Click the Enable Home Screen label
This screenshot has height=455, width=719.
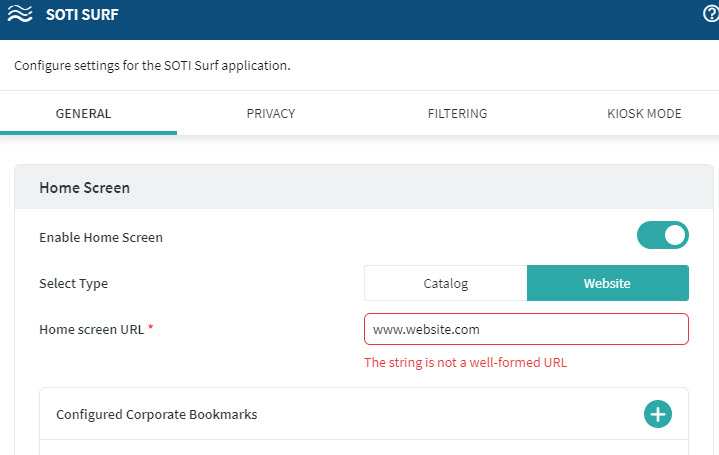point(101,238)
